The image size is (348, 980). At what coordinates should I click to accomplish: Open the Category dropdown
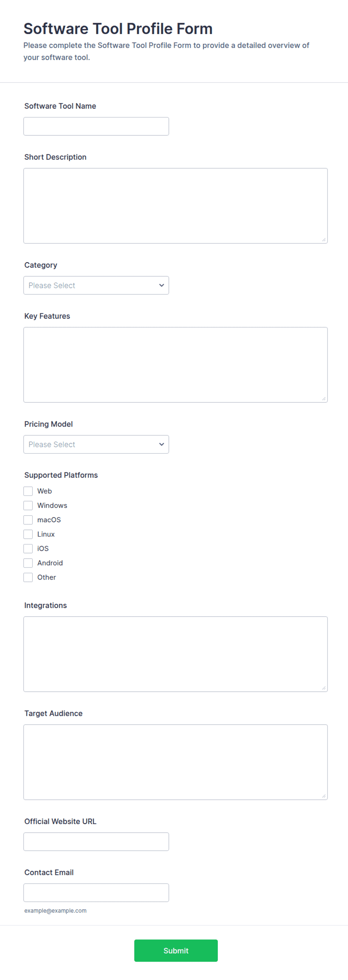click(x=96, y=285)
